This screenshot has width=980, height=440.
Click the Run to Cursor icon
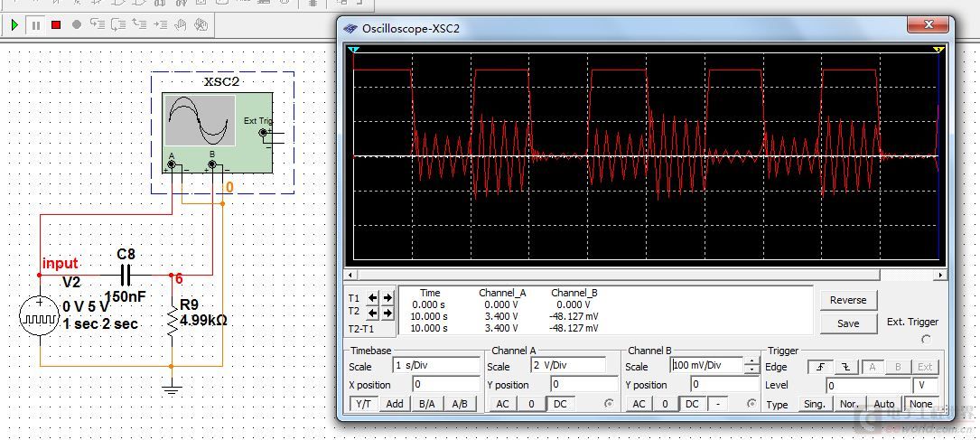[160, 25]
